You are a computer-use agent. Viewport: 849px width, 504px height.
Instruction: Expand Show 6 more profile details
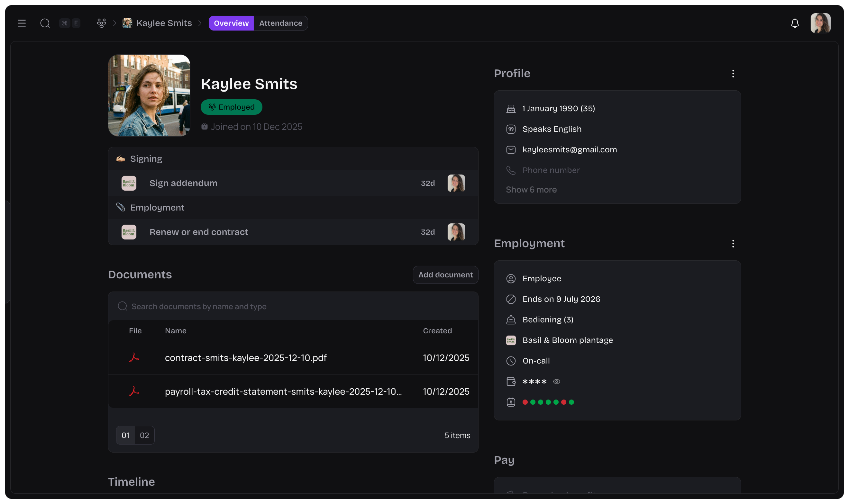coord(531,190)
